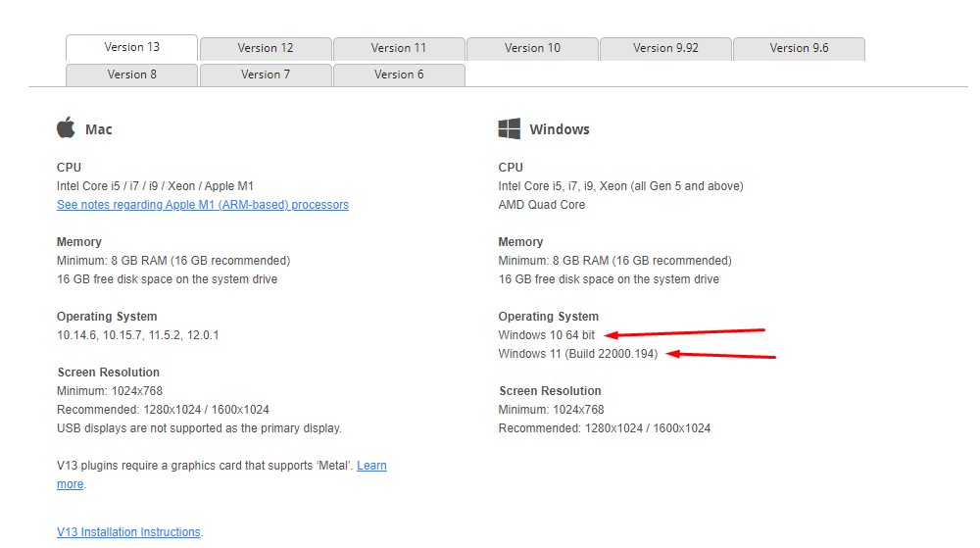This screenshot has width=980, height=548.
Task: Select the Version 9.92 tab
Action: [x=665, y=48]
